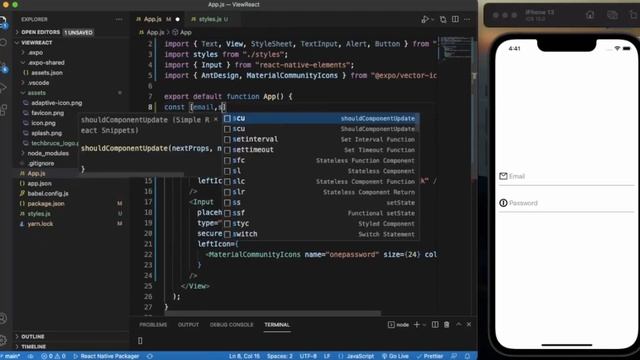Open Accounts icon in activity bar
This screenshot has width=640, height=360.
tap(3, 318)
